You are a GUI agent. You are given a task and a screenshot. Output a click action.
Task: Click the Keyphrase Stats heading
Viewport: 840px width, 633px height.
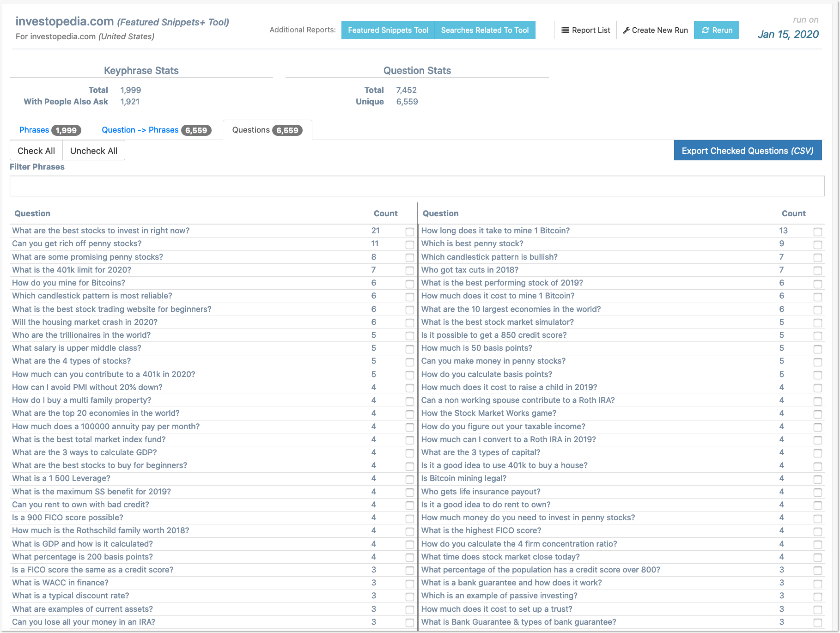coord(141,71)
